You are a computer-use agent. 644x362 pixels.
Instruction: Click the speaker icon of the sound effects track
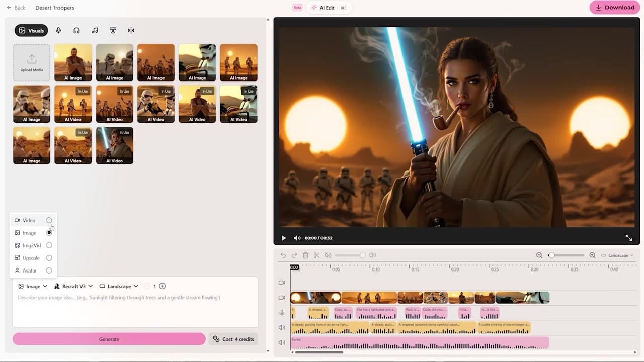tap(282, 328)
